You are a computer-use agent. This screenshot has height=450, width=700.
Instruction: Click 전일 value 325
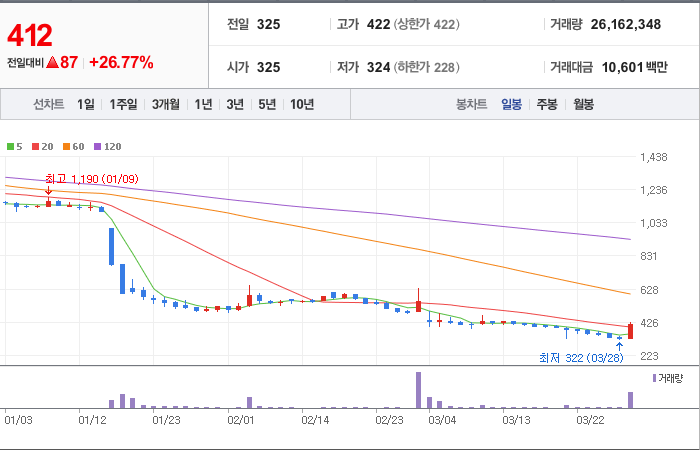(x=268, y=24)
